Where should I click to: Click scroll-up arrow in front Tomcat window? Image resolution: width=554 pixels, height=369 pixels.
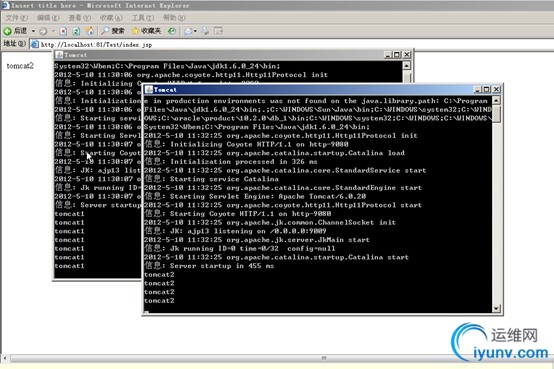[496, 100]
